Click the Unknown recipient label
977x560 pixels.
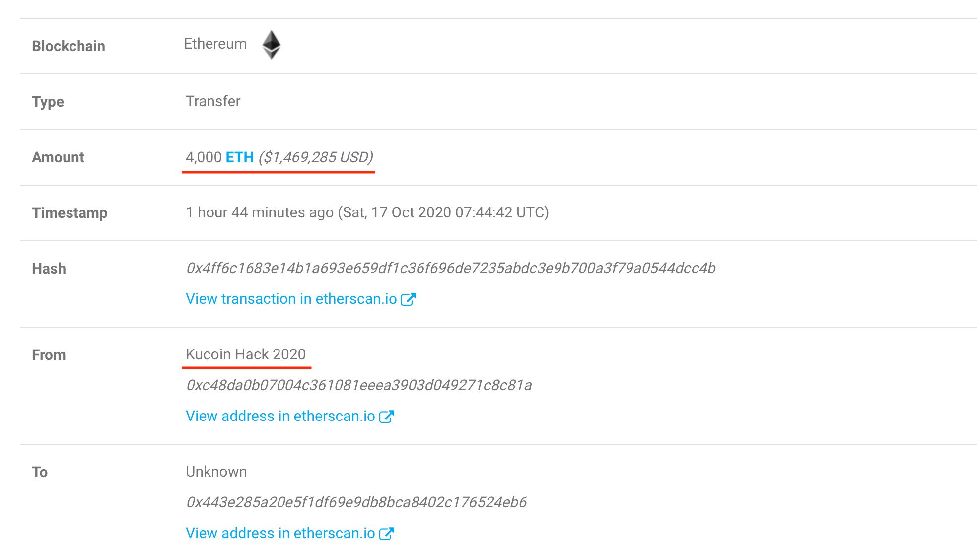[216, 472]
